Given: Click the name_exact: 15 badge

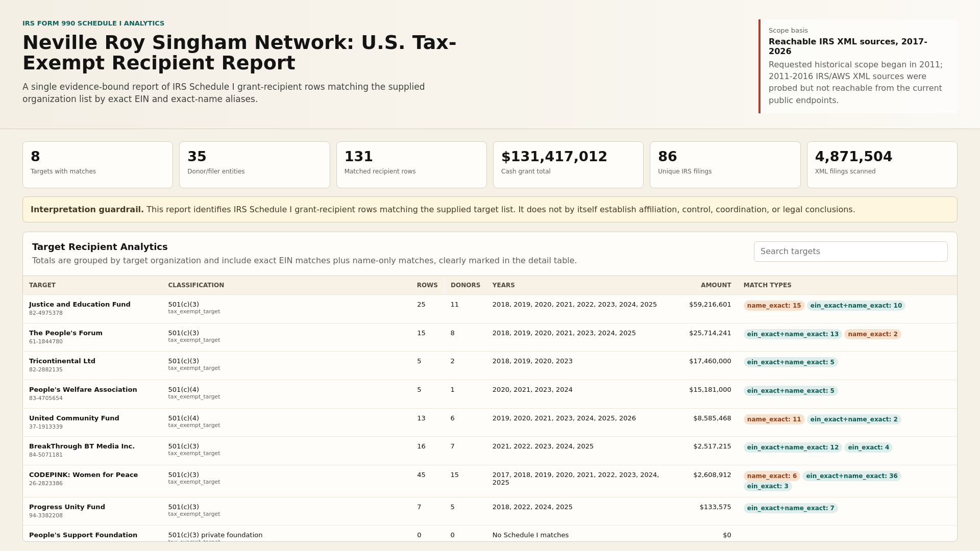Looking at the screenshot, I should [x=774, y=306].
